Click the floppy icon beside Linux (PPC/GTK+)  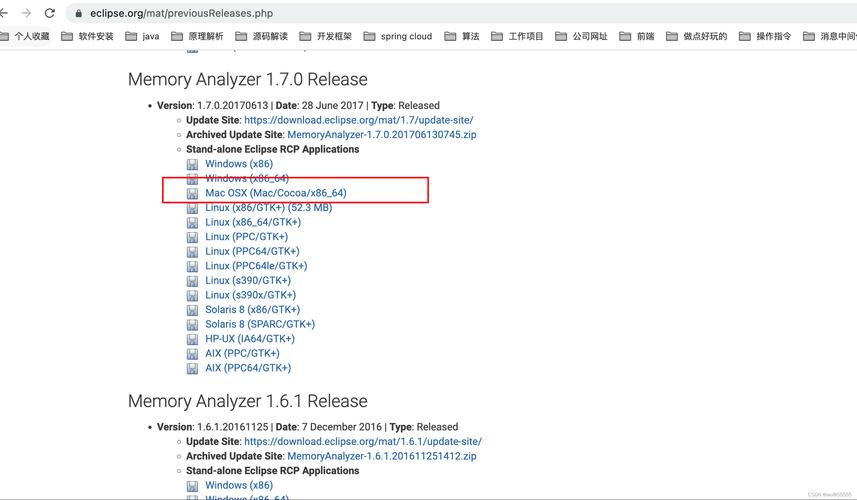click(x=192, y=237)
